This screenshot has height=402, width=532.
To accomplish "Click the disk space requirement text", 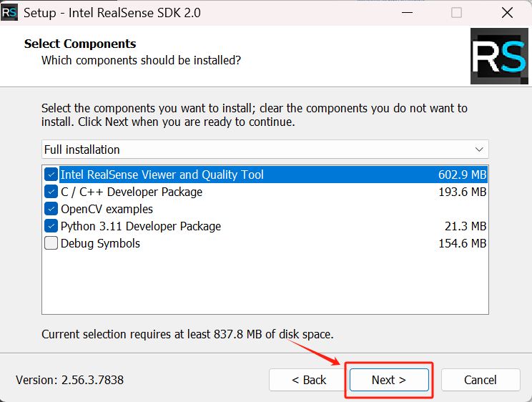I will point(187,335).
